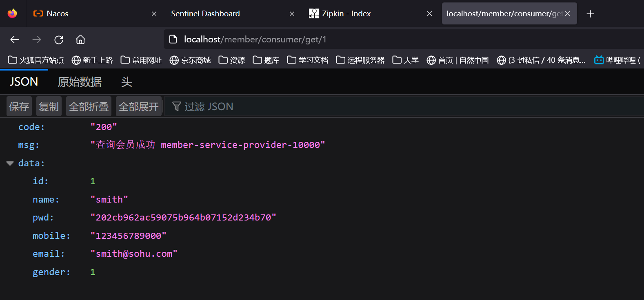Open the 3 封私信 / 40 条消息 bookmark
This screenshot has height=300, width=644.
coord(541,60)
